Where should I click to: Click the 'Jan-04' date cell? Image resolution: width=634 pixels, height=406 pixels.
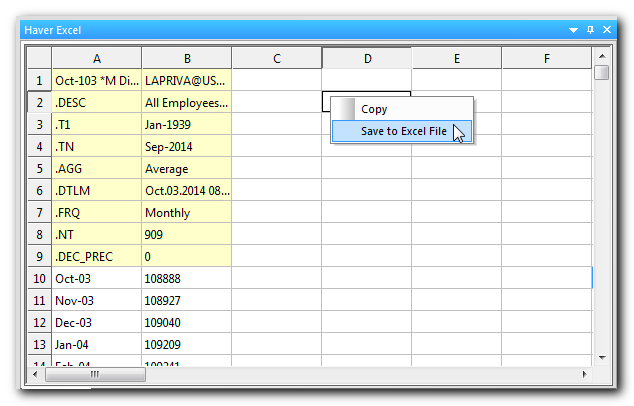97,345
